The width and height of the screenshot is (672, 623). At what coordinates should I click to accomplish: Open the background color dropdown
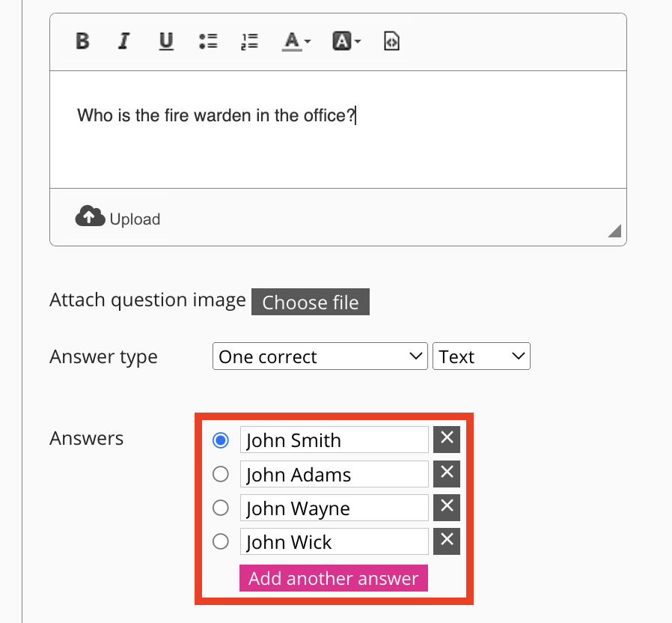(x=346, y=41)
